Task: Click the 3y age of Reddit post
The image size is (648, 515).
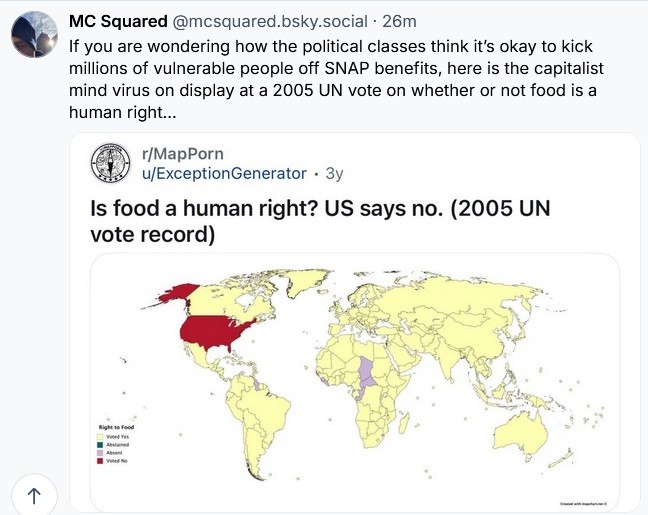Action: coord(333,173)
